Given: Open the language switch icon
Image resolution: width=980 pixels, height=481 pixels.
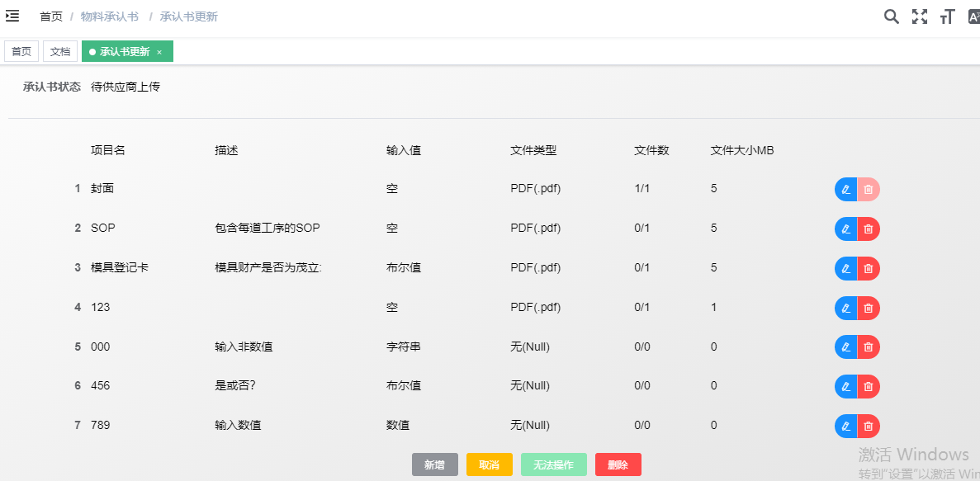Looking at the screenshot, I should [973, 17].
